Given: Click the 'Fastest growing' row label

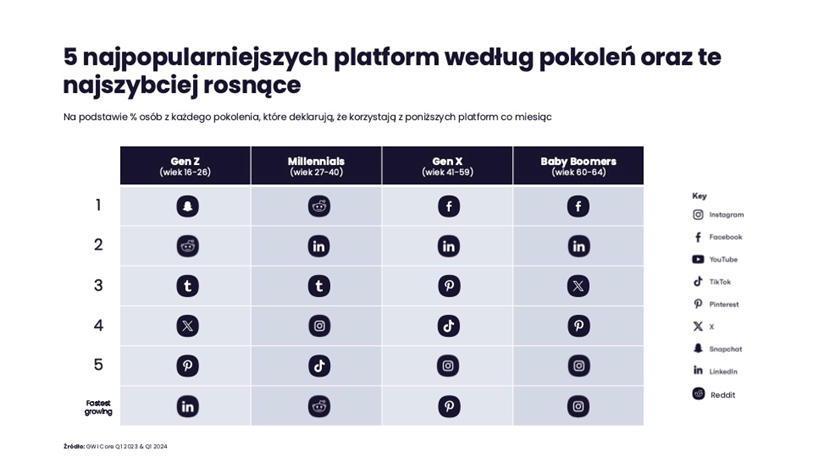Looking at the screenshot, I should [x=98, y=406].
